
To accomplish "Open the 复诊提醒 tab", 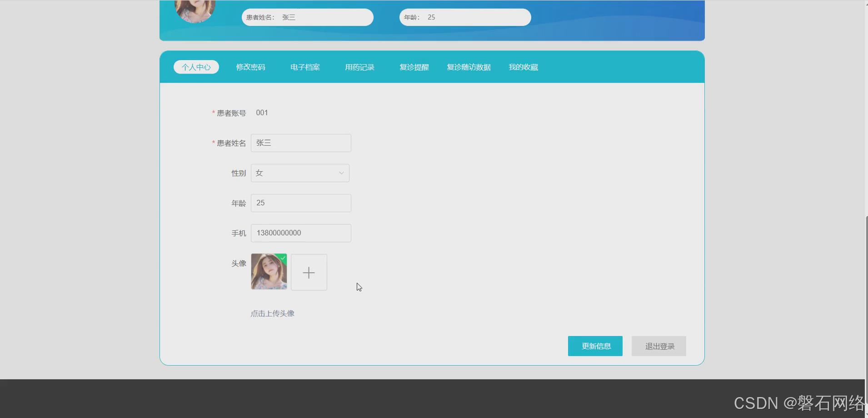I will [414, 67].
